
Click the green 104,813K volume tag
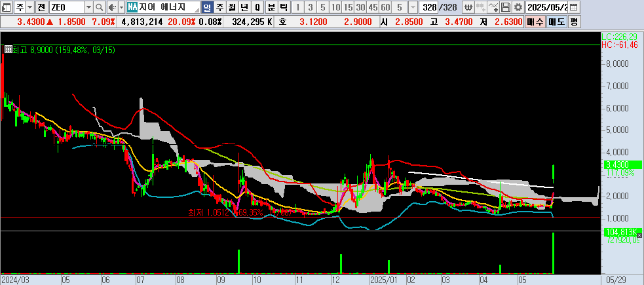click(x=622, y=233)
